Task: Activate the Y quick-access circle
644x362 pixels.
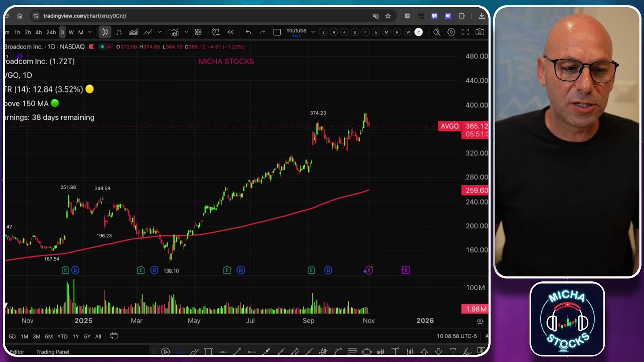Action: [x=418, y=32]
